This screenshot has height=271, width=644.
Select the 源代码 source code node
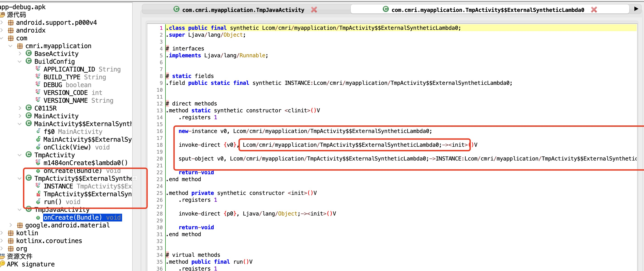point(16,15)
